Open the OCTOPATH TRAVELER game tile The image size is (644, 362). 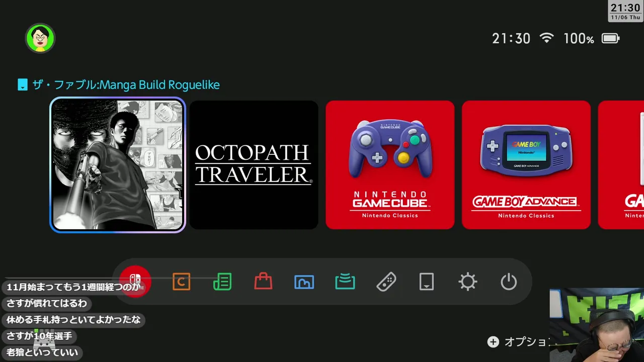coord(254,165)
